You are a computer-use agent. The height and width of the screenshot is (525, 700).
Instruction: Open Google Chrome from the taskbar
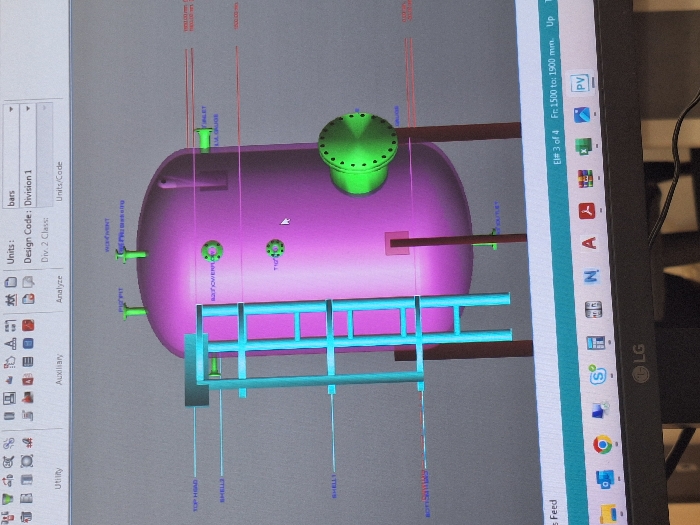[x=602, y=443]
